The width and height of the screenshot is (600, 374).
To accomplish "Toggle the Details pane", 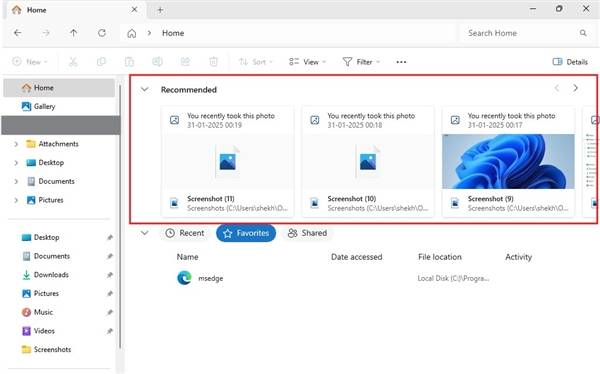I will coord(570,62).
